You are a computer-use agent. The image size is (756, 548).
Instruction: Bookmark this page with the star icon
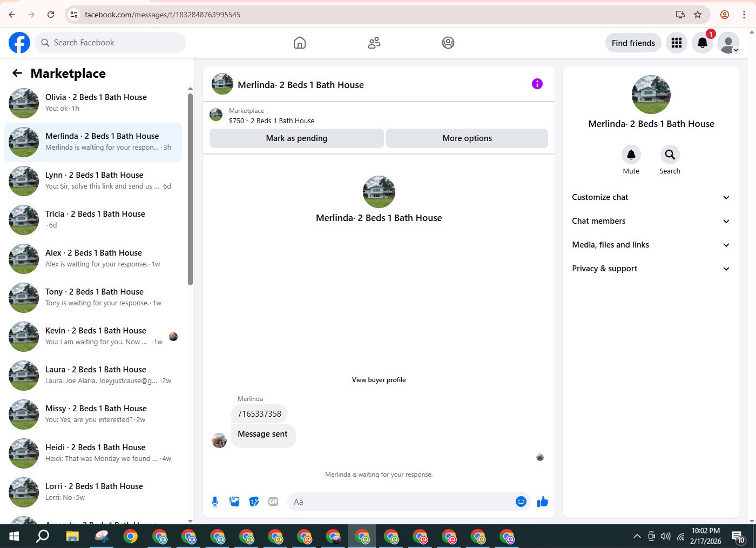pos(698,15)
